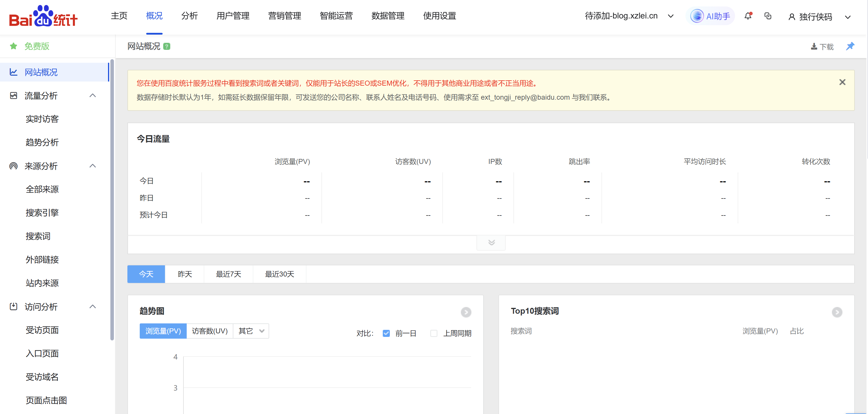Uncheck the 前一日 comparison checkbox
This screenshot has height=414, width=868.
pos(386,333)
